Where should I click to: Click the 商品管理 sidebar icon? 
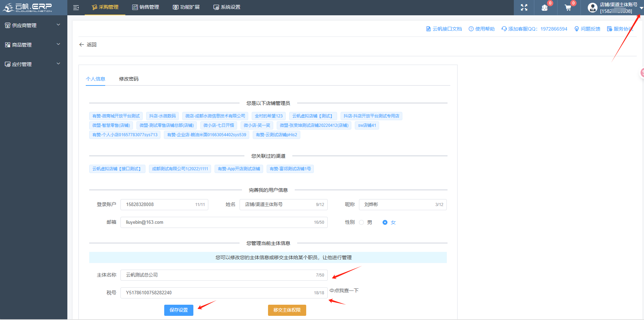[8, 45]
